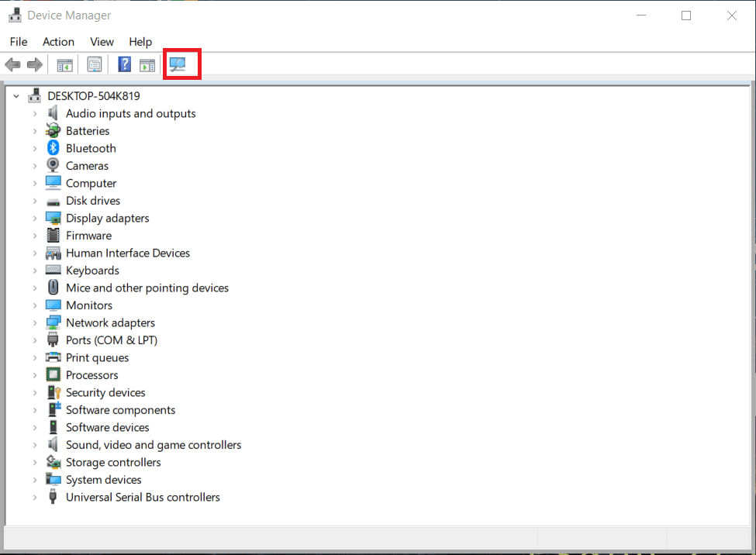Click the Forward navigation arrow
Image resolution: width=756 pixels, height=555 pixels.
tap(35, 64)
